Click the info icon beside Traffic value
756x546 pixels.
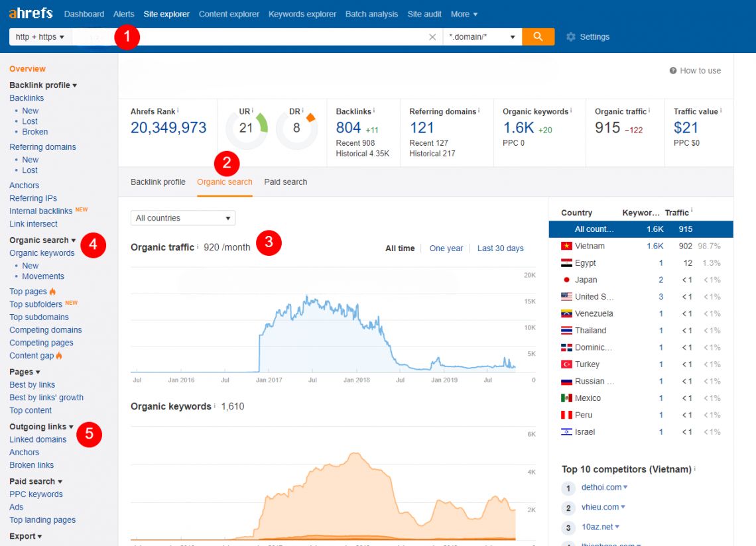tap(721, 111)
